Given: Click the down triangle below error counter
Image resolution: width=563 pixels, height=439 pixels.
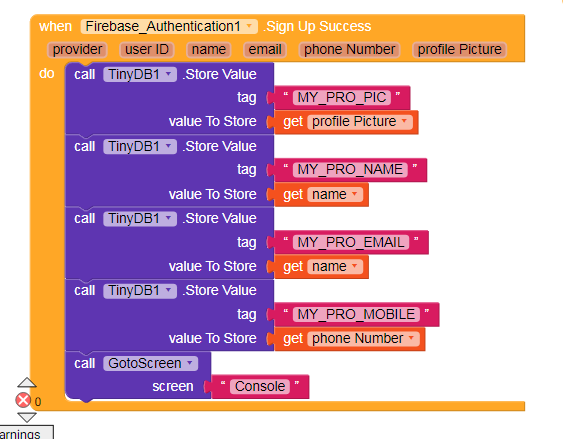Looking at the screenshot, I should tap(27, 417).
